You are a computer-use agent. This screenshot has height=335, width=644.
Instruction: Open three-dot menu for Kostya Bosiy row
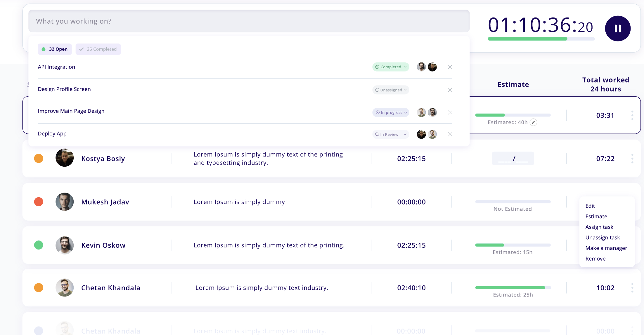[x=632, y=158]
